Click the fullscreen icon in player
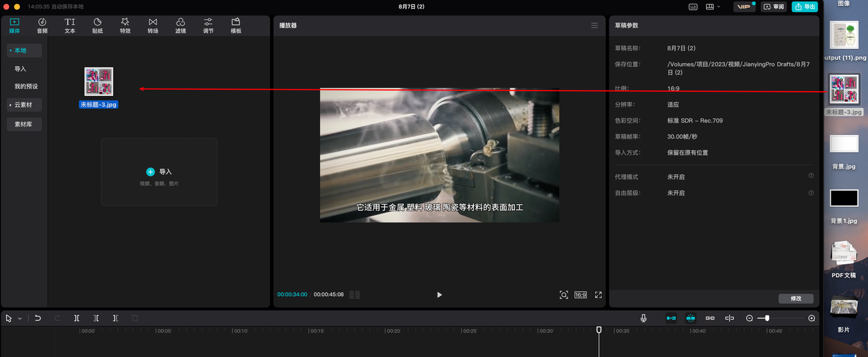Image resolution: width=868 pixels, height=357 pixels. 598,295
